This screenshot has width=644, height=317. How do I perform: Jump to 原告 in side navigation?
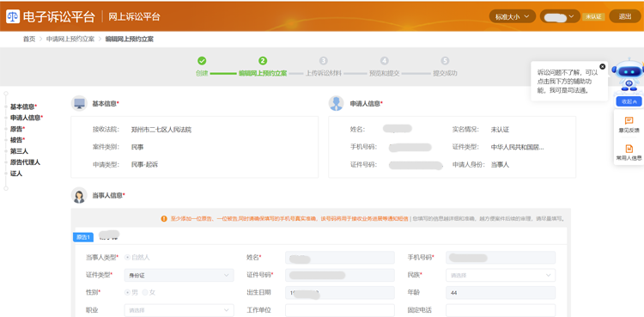18,129
